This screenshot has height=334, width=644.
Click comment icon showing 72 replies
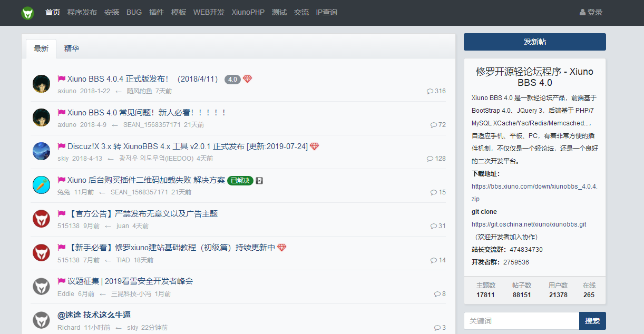point(434,125)
